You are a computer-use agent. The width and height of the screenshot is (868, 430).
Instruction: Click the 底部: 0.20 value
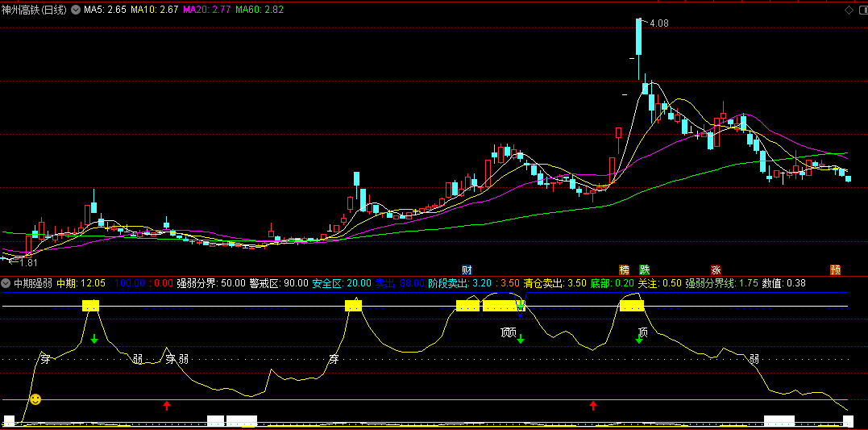click(x=613, y=283)
